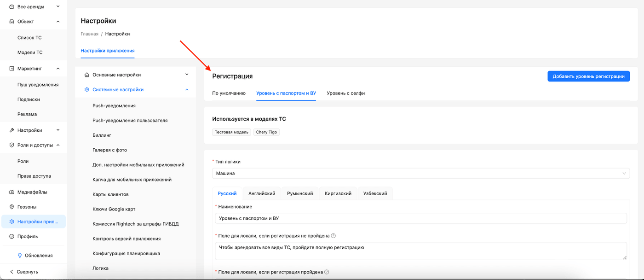Image resolution: width=644 pixels, height=280 pixels.
Task: Open the Тип логики dropdown
Action: pyautogui.click(x=420, y=173)
